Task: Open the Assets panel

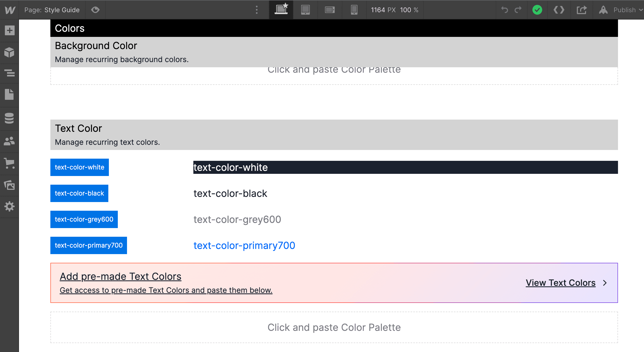Action: click(10, 185)
